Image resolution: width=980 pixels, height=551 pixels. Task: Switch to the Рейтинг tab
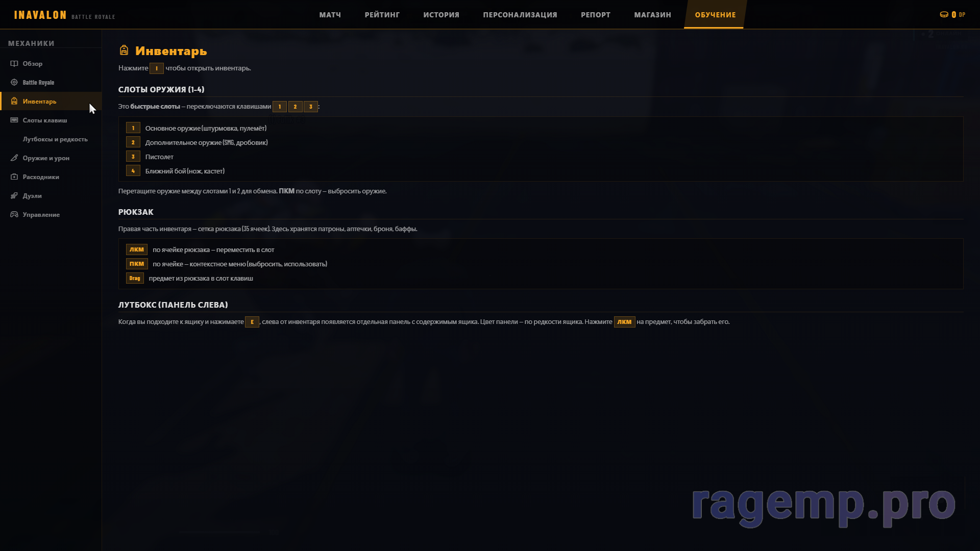click(x=382, y=15)
